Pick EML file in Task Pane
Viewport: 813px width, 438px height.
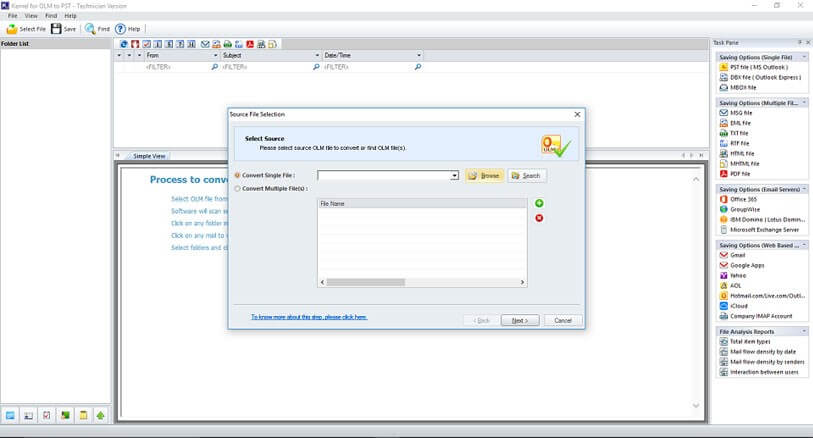pyautogui.click(x=735, y=123)
